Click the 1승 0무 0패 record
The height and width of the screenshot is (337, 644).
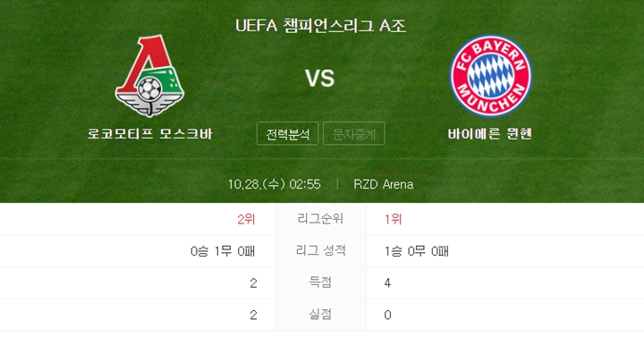pos(417,251)
